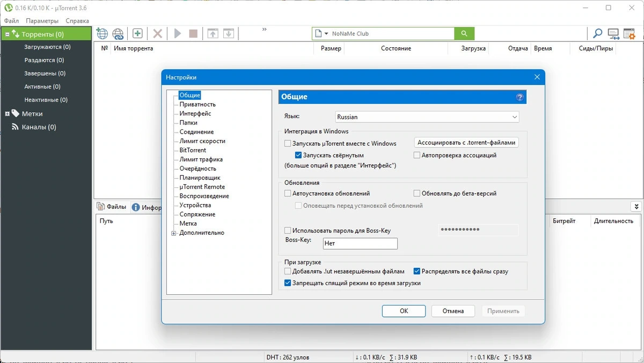The image size is (644, 363).
Task: Click the help question mark icon
Action: 519,97
